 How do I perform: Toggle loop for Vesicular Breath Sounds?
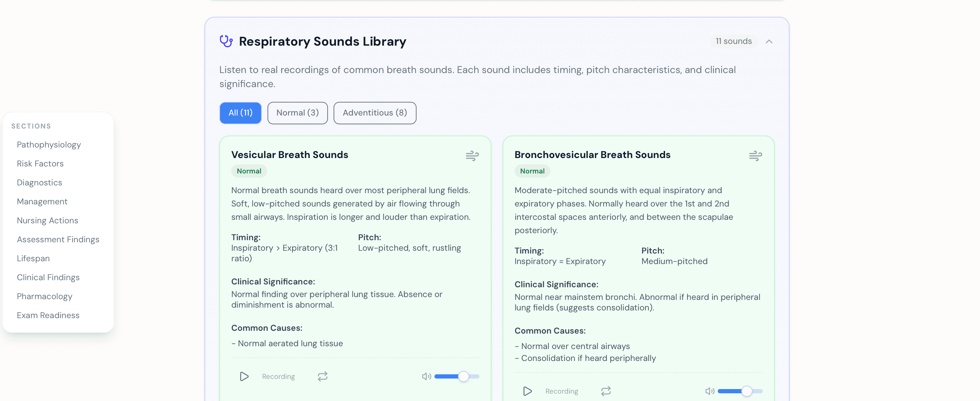[322, 376]
